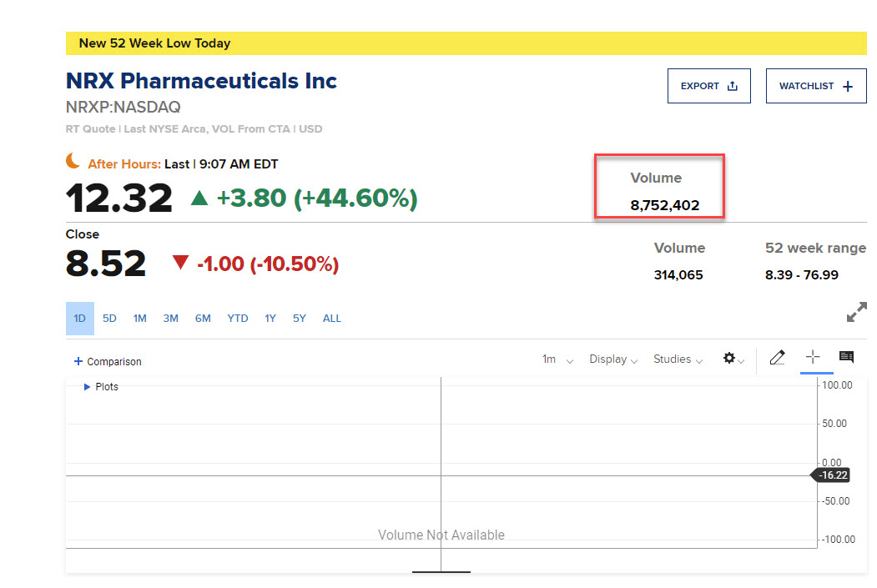Image resolution: width=877 pixels, height=588 pixels.
Task: Click the after hours moon icon
Action: coord(73,162)
